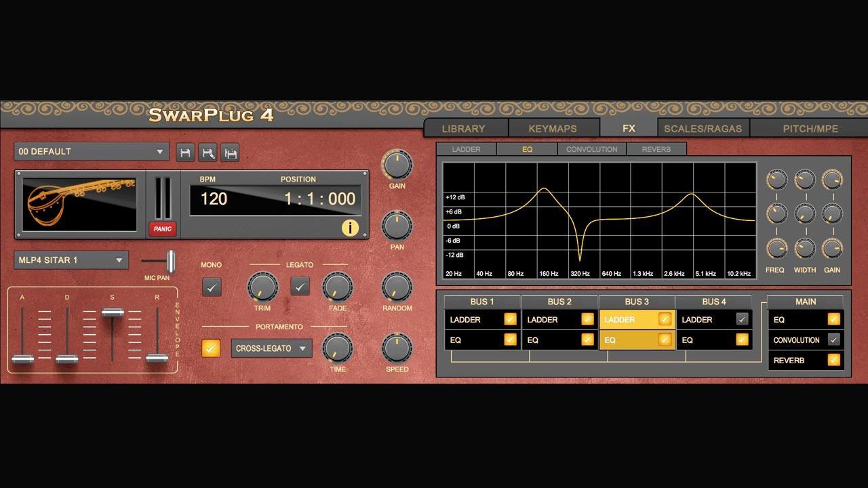Click the first floppy-disk save preset icon

tap(184, 152)
